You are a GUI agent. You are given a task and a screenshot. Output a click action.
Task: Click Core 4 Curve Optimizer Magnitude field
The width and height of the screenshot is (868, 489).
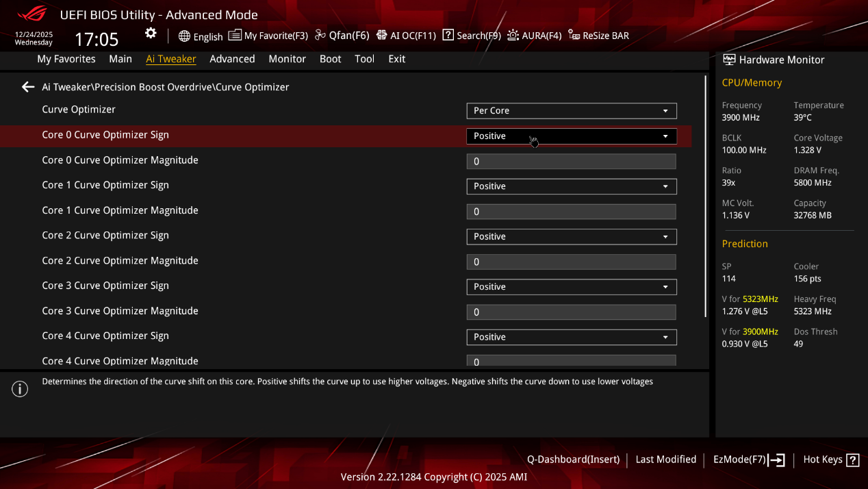coord(572,360)
